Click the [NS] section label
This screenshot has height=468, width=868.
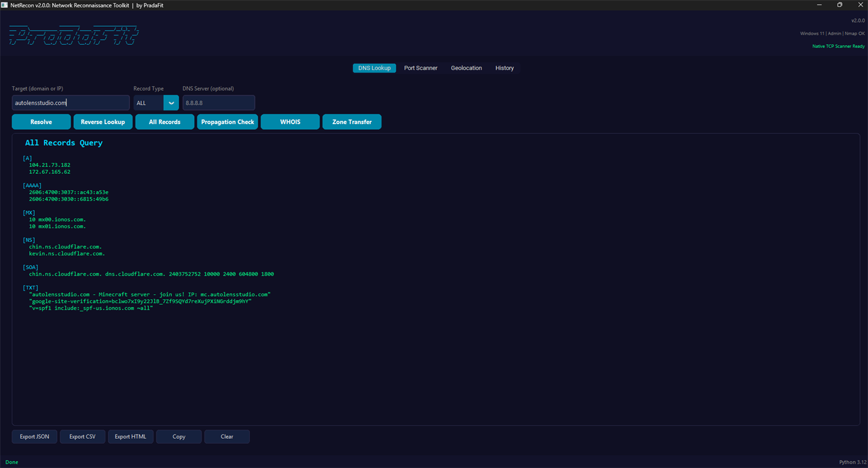[29, 240]
